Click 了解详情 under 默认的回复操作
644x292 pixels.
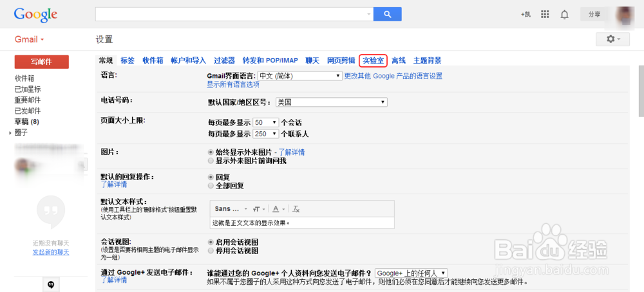(x=114, y=184)
